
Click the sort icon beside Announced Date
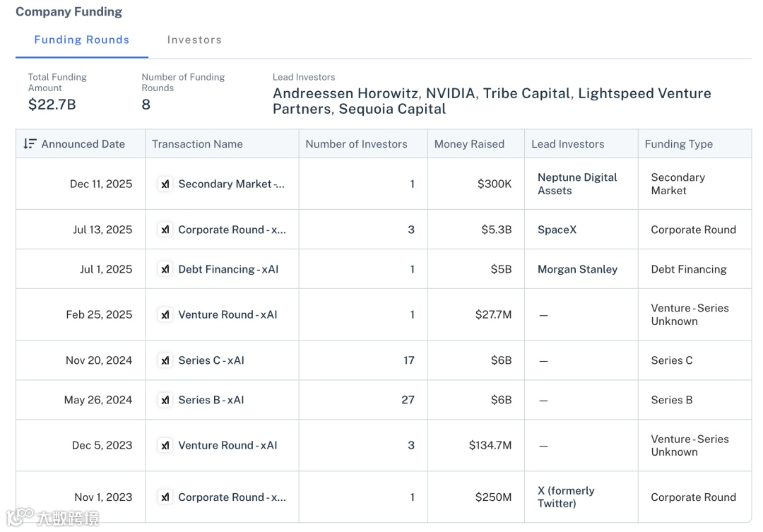click(x=30, y=143)
